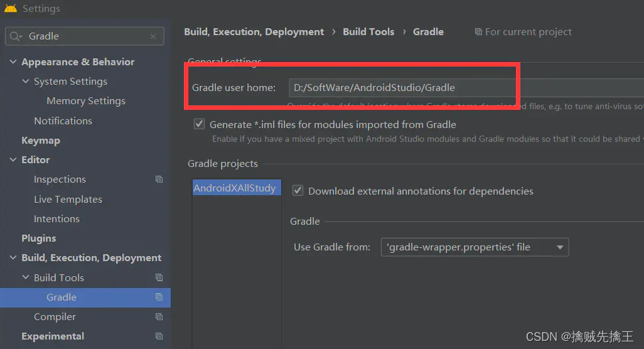Open Experimental settings

[53, 336]
